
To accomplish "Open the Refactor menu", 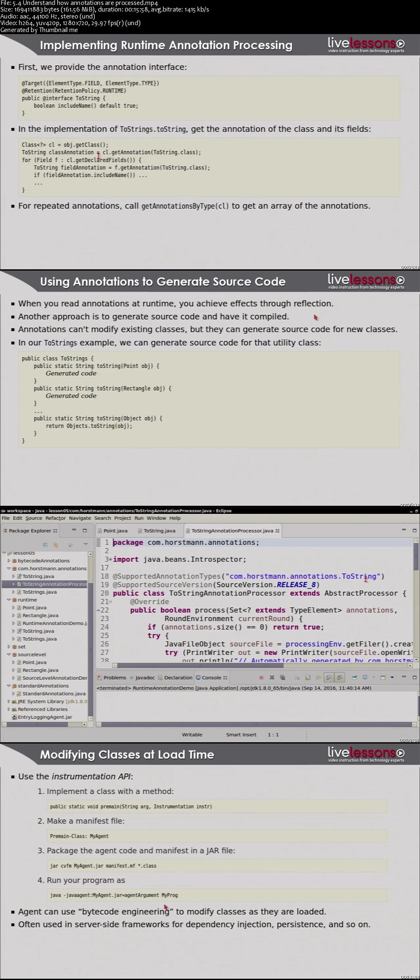I will point(55,518).
